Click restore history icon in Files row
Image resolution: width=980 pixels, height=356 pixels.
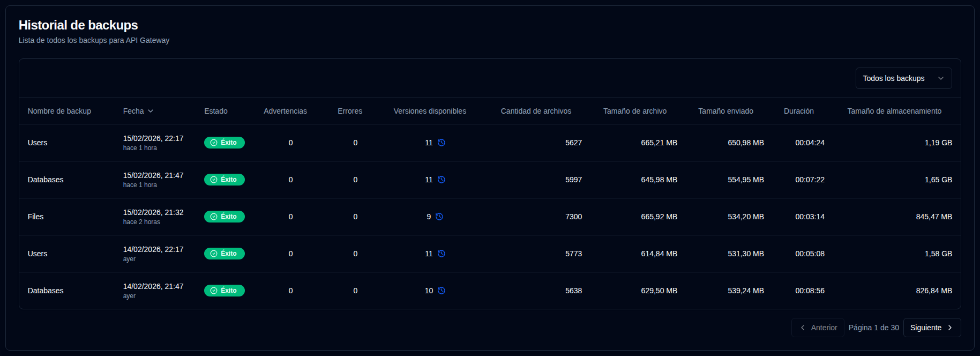click(x=439, y=217)
